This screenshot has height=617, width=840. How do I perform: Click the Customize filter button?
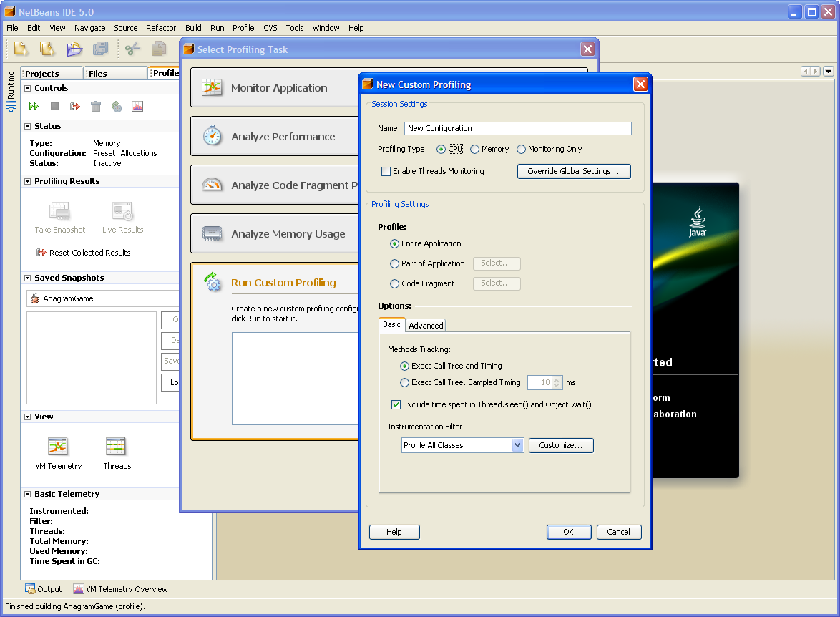[x=560, y=445]
